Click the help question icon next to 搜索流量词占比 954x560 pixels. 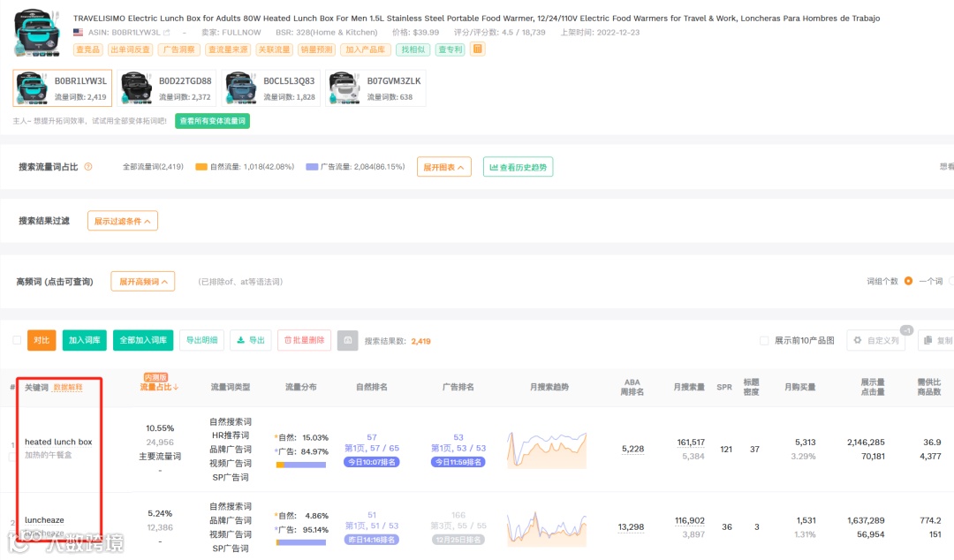(x=88, y=167)
